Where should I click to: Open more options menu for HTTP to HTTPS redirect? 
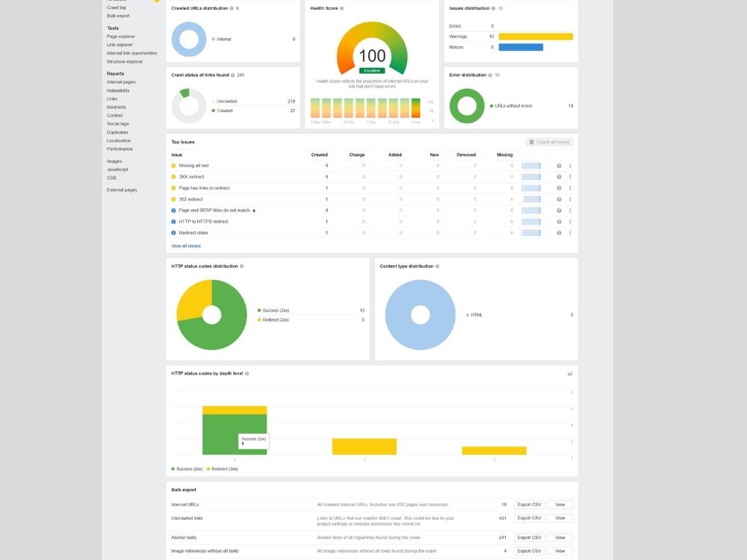[570, 222]
